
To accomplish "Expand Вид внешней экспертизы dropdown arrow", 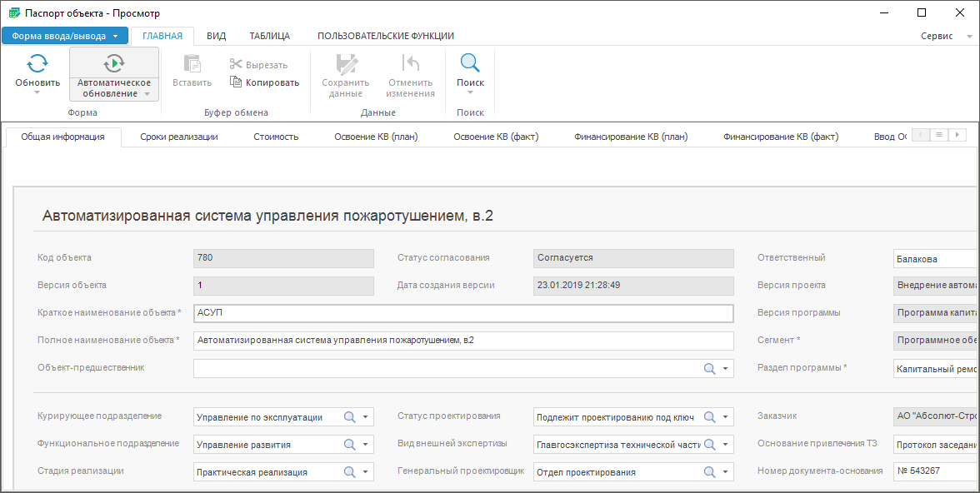I will click(726, 445).
